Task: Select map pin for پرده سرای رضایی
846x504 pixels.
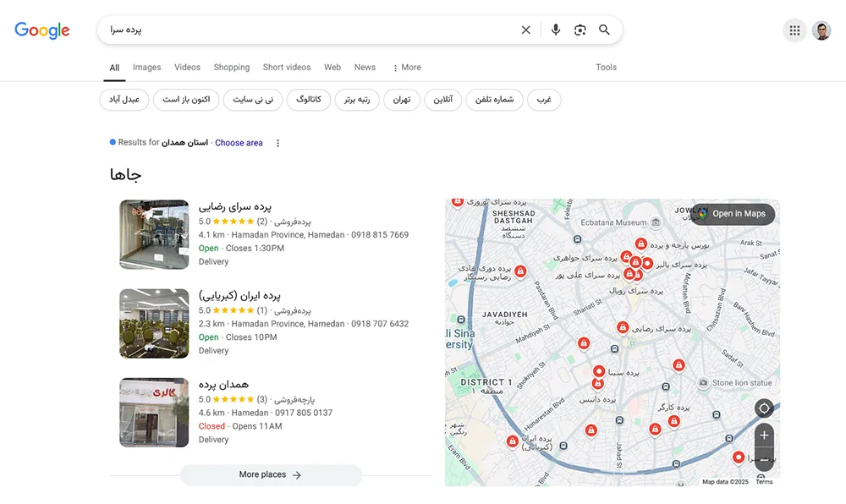Action: (x=623, y=327)
